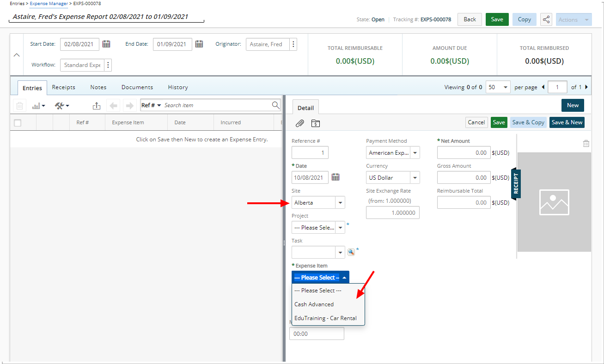Open the Start Date calendar picker
This screenshot has width=604, height=364.
(106, 44)
